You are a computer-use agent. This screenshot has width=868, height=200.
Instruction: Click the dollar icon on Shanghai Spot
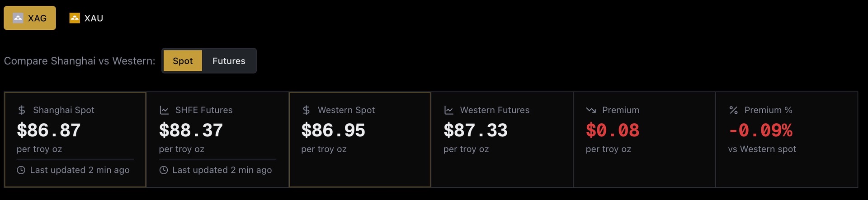tap(22, 110)
